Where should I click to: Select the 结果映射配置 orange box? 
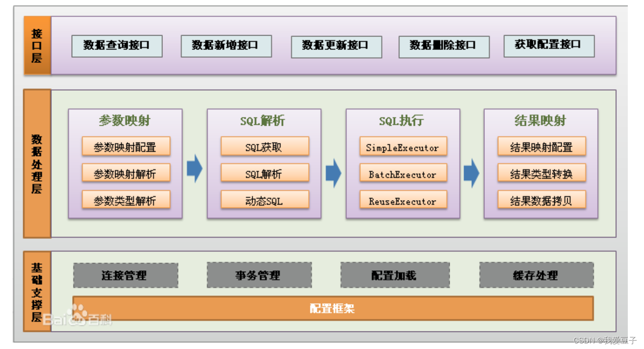tap(542, 147)
